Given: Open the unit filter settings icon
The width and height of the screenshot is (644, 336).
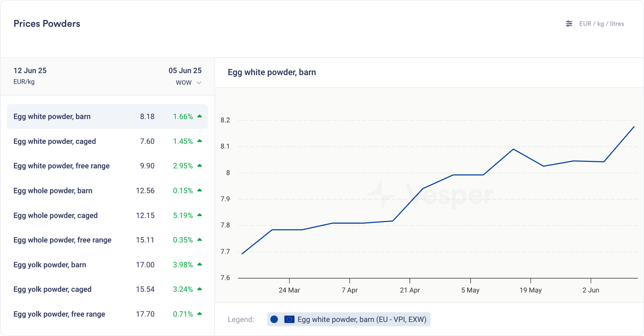Looking at the screenshot, I should (569, 24).
